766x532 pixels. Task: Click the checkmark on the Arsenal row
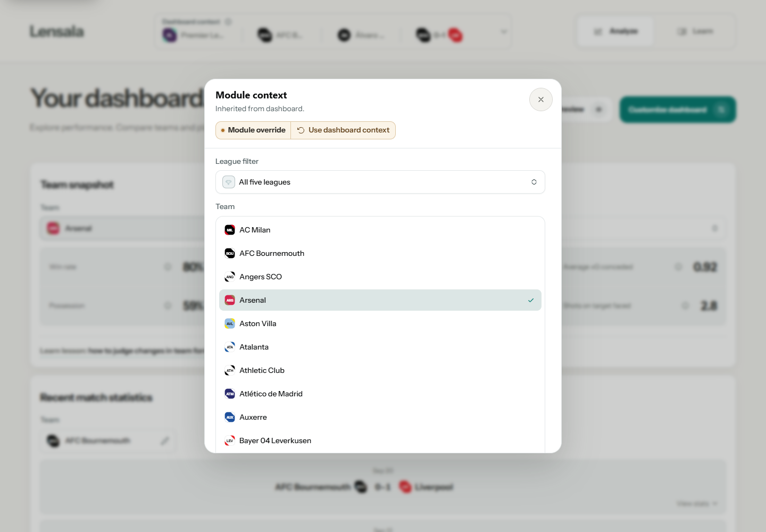[531, 300]
